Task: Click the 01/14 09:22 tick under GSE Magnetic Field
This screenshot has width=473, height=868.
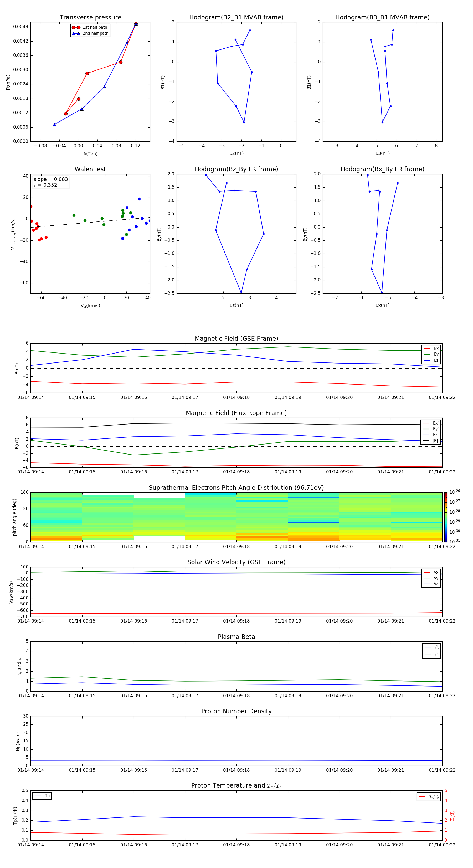Action: (442, 398)
